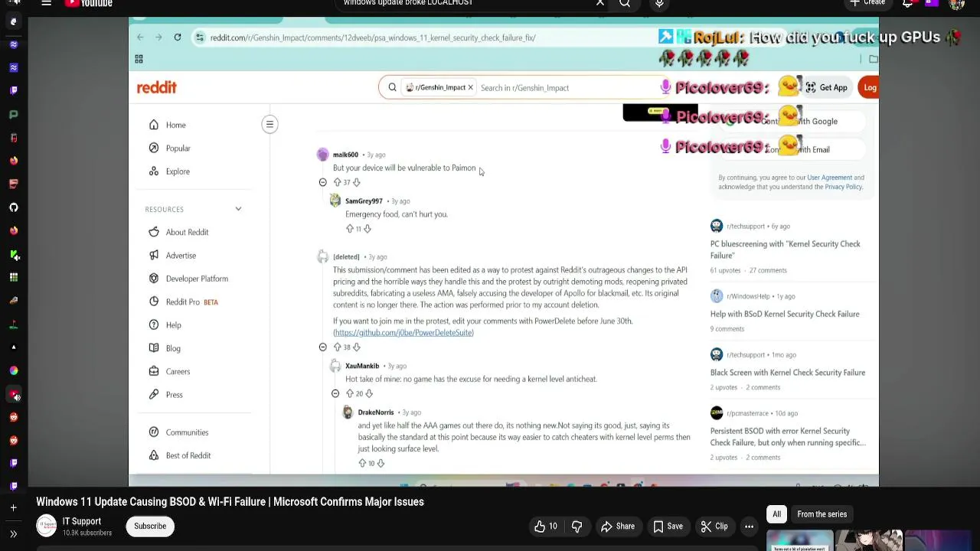Screen dimensions: 980x551
Task: Open User Agreement link
Action: pos(829,178)
